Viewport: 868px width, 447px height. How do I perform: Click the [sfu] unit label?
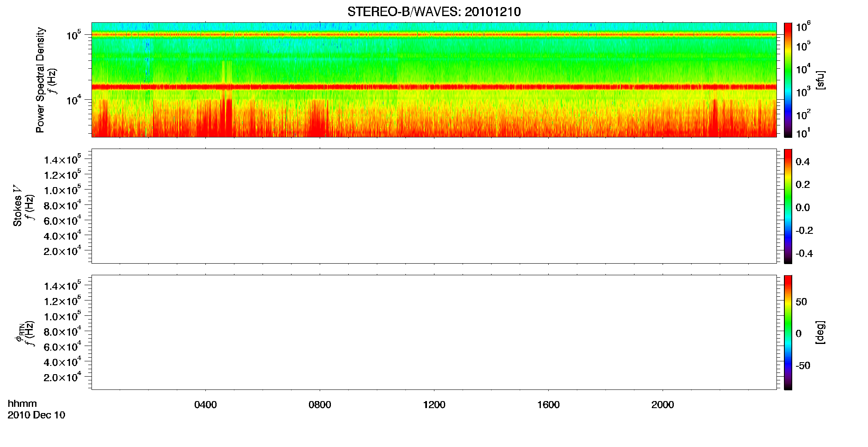(x=820, y=80)
